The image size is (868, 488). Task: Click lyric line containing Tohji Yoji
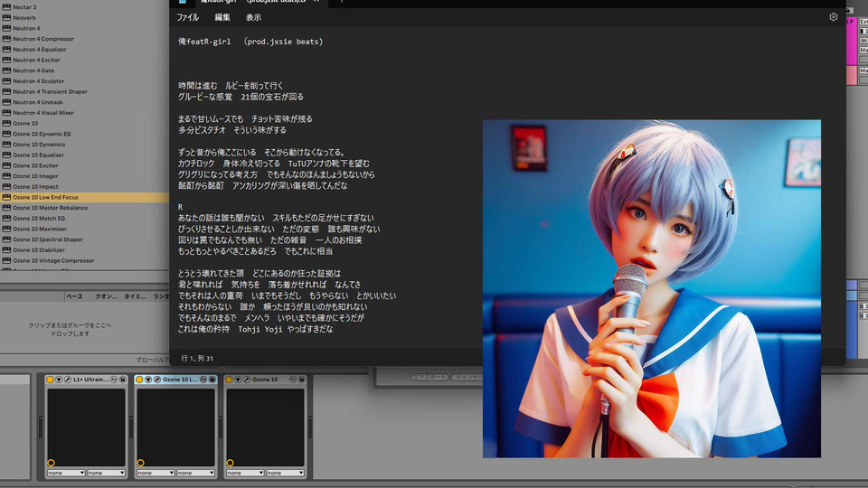pos(255,329)
